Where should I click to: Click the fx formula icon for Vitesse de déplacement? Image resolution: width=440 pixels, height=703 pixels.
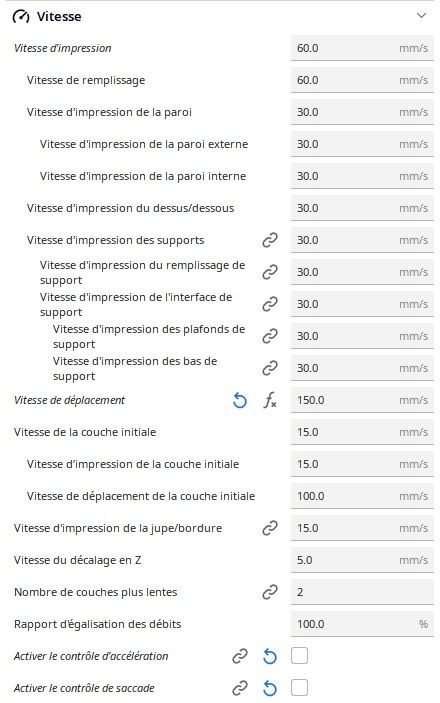click(270, 400)
